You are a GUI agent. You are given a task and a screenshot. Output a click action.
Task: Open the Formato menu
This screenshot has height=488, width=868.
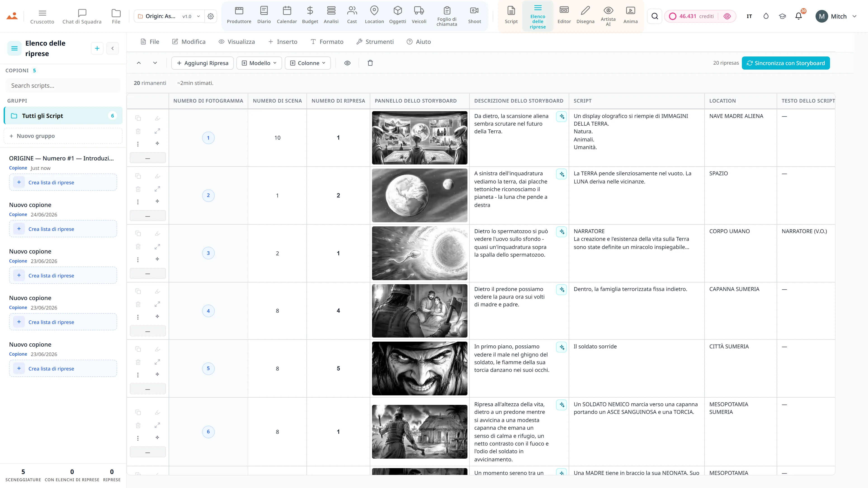327,42
